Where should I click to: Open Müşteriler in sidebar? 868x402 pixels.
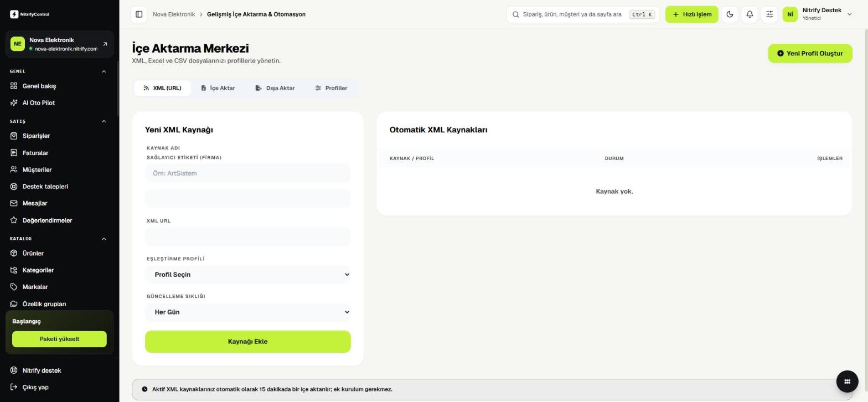click(59, 169)
